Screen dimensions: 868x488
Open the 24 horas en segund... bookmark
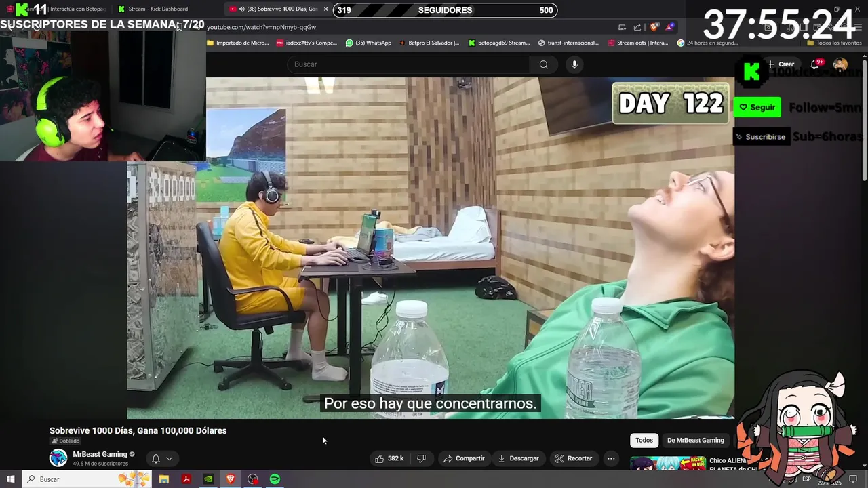pos(707,43)
